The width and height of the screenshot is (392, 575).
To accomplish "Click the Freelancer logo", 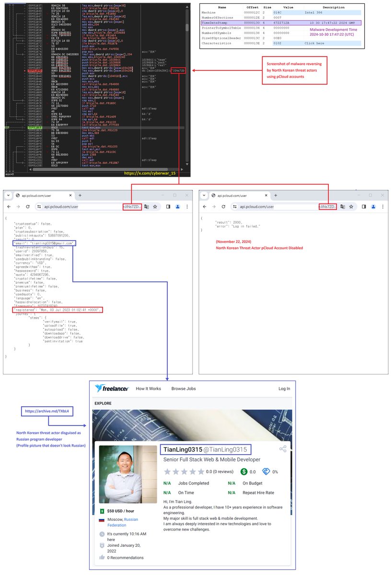I will pos(112,388).
